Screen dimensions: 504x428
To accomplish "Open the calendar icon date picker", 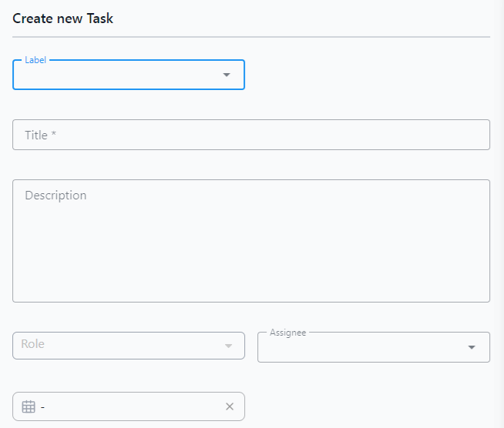I will coord(29,406).
